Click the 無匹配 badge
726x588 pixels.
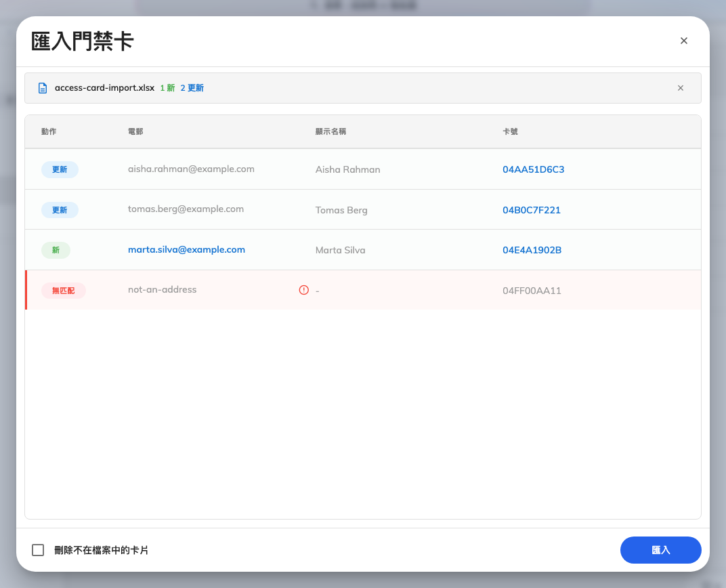click(64, 291)
